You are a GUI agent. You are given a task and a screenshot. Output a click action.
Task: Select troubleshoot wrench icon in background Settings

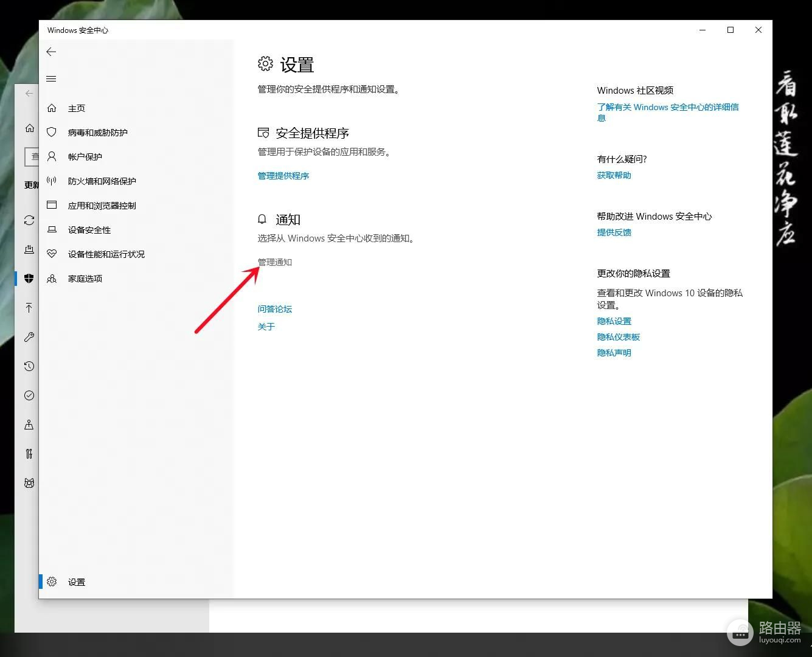(29, 337)
